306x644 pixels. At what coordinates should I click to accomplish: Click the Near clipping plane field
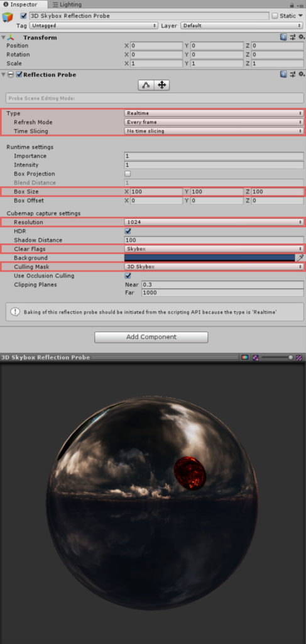(x=222, y=285)
